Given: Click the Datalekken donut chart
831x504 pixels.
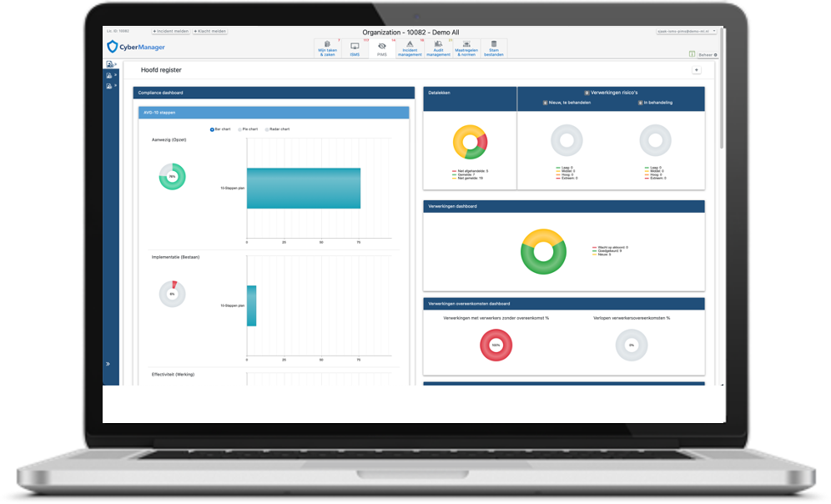Looking at the screenshot, I should click(470, 142).
